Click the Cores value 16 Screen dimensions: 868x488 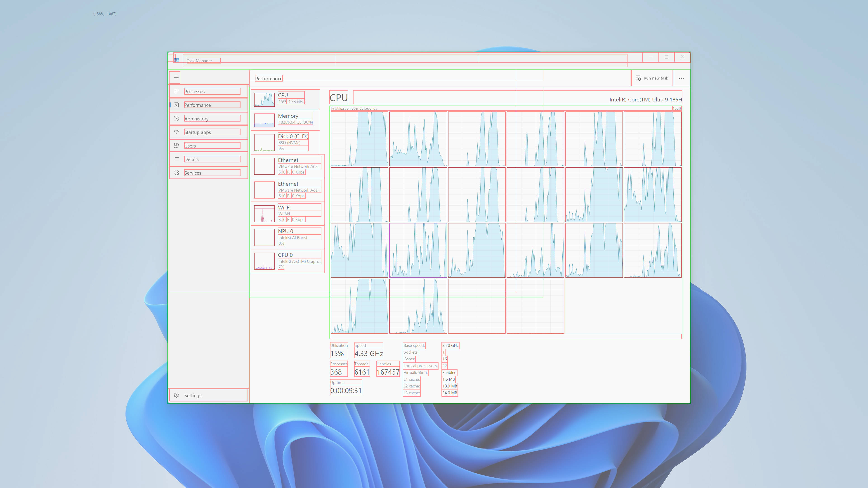444,359
